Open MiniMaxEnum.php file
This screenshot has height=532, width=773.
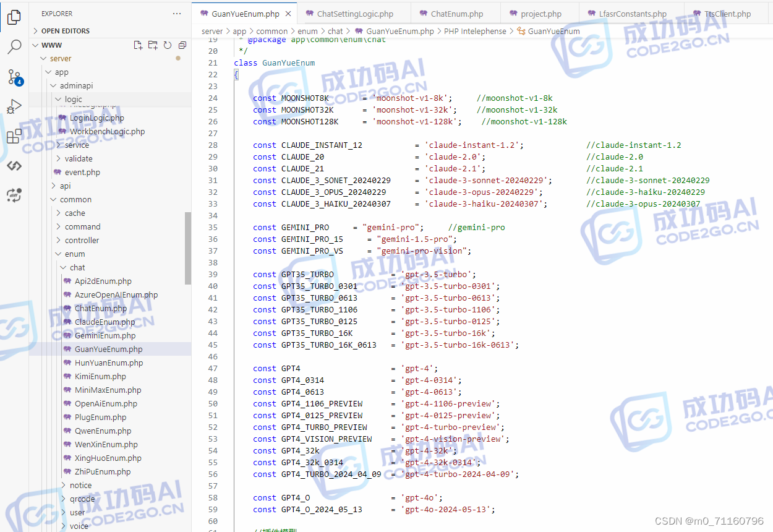pyautogui.click(x=108, y=390)
